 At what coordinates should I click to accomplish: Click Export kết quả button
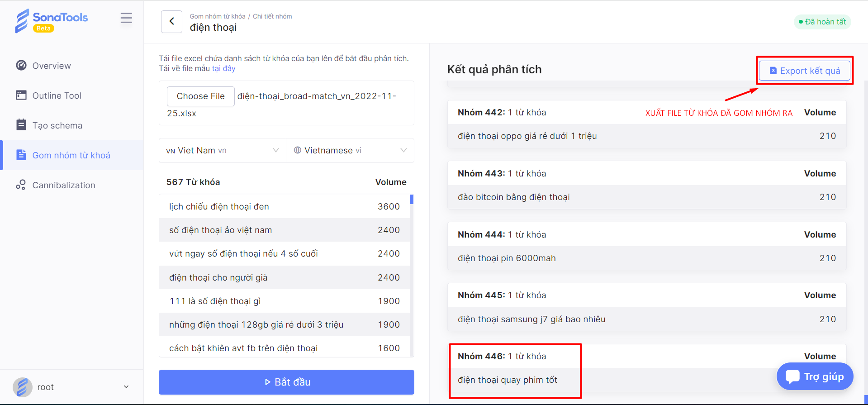coord(805,71)
